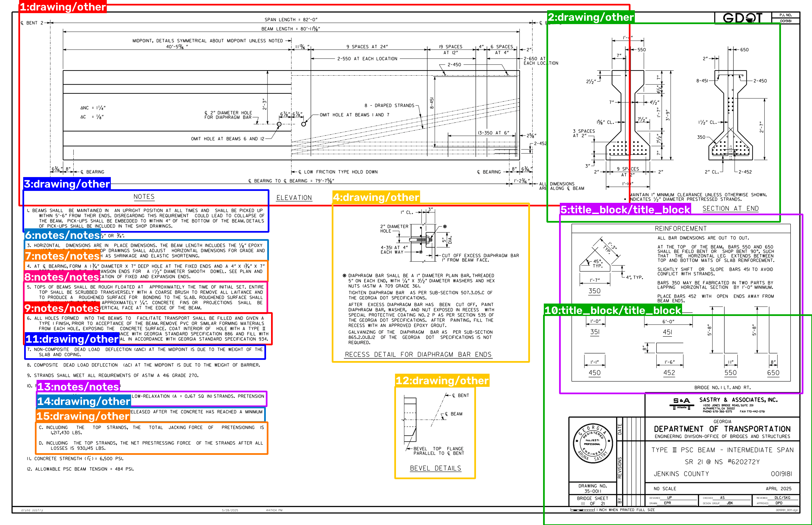Click '2" DIAMETER HOLE FOR DIAPHRAGM BAR' label
This screenshot has width=812, height=525.
click(228, 115)
